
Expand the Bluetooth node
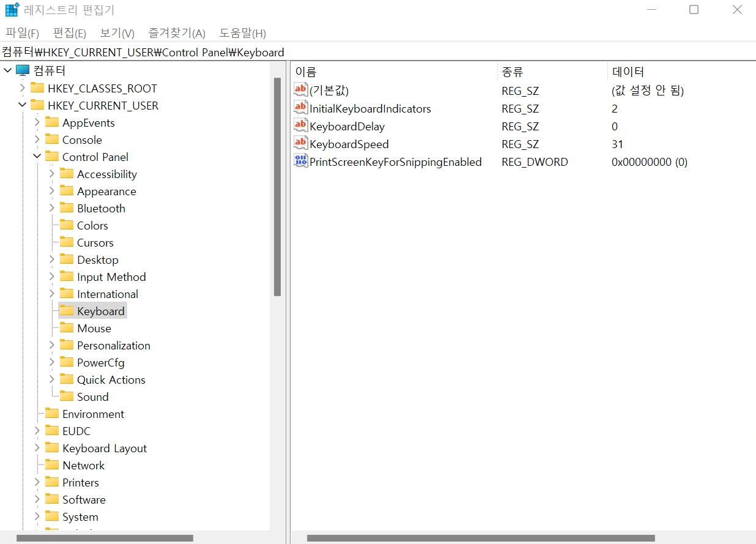[52, 208]
